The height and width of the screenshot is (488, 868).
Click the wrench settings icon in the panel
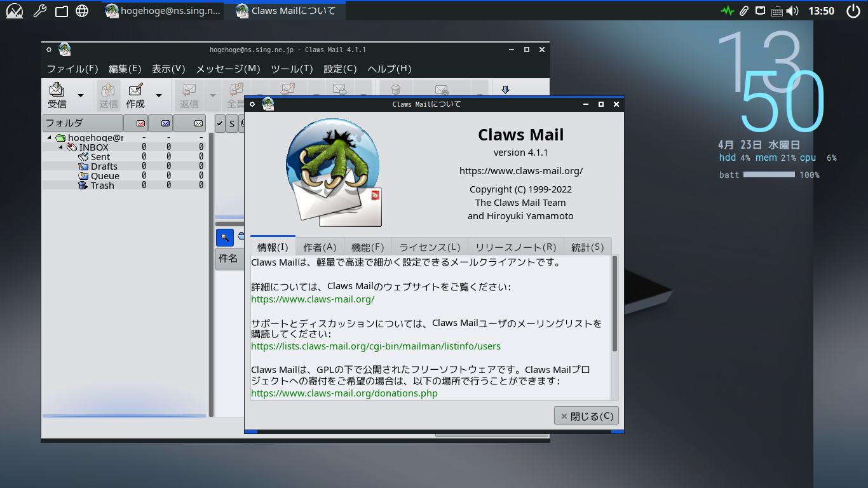coord(39,11)
